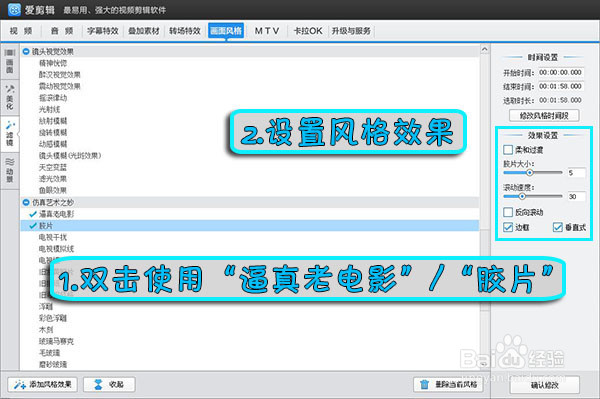Select the 放射模糊 effect
600x399 pixels.
tap(53, 121)
